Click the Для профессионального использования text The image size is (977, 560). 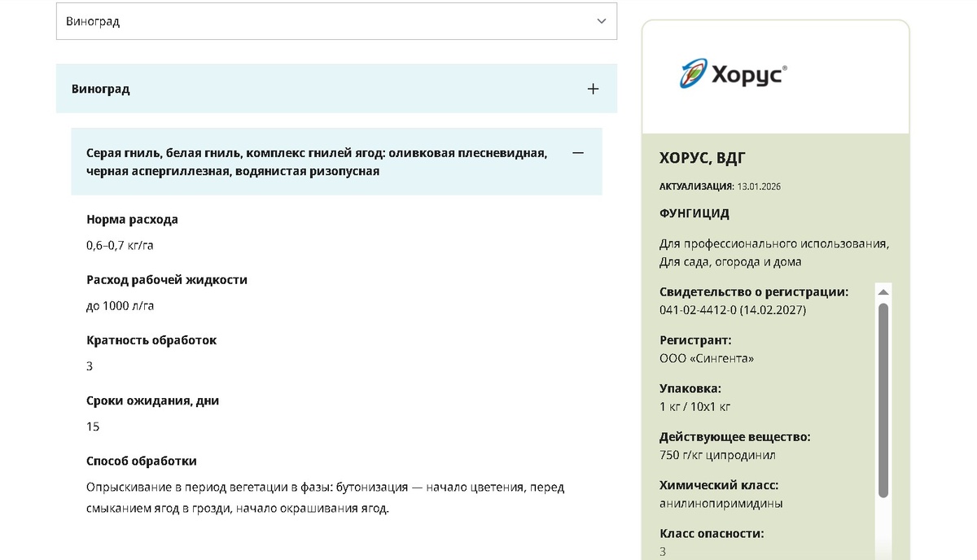(x=774, y=243)
